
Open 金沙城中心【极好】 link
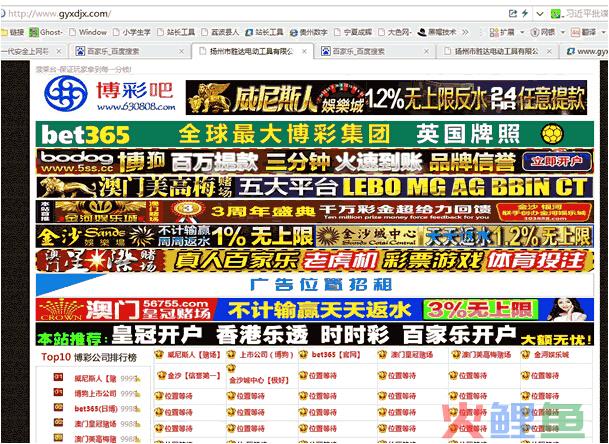(x=259, y=380)
